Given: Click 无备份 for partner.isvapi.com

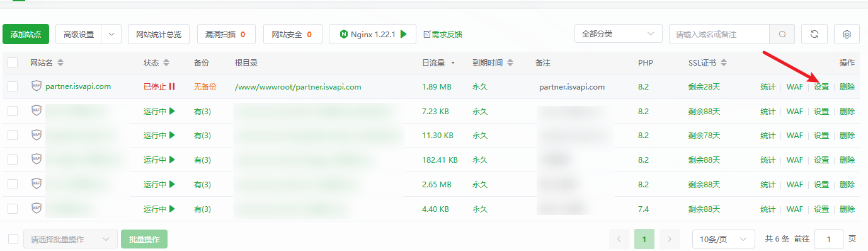Looking at the screenshot, I should point(205,86).
